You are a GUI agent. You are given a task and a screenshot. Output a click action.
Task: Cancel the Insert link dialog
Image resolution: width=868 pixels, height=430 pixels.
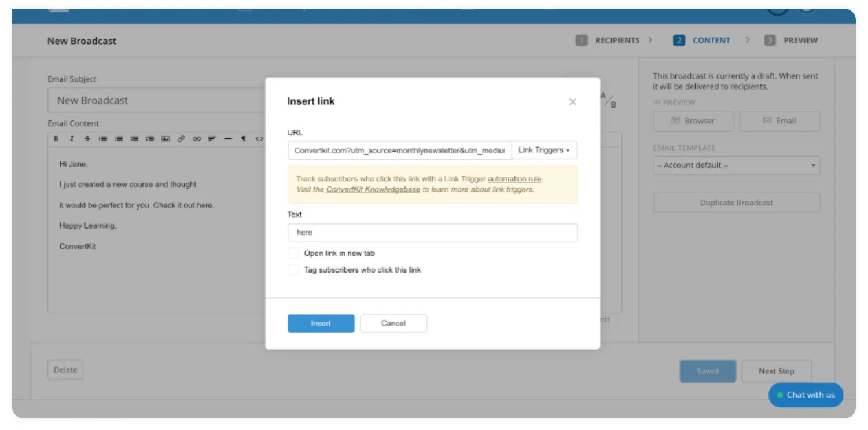point(393,324)
